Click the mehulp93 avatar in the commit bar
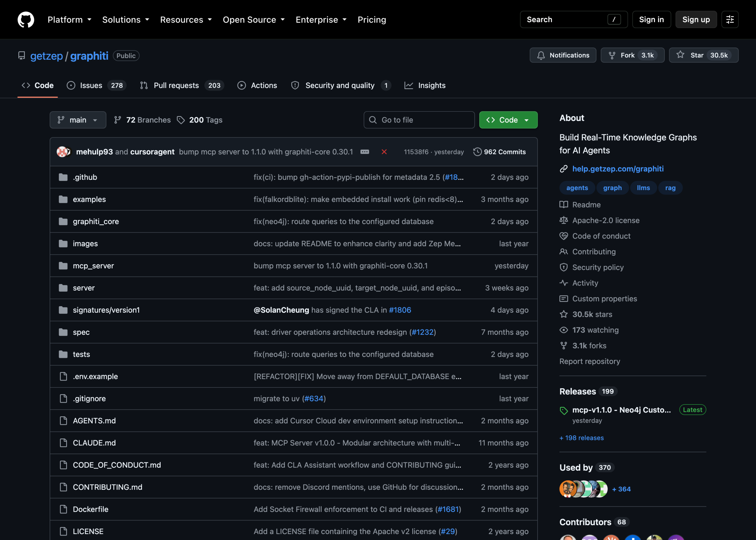Screen dimensions: 756x540 [x=62, y=152]
